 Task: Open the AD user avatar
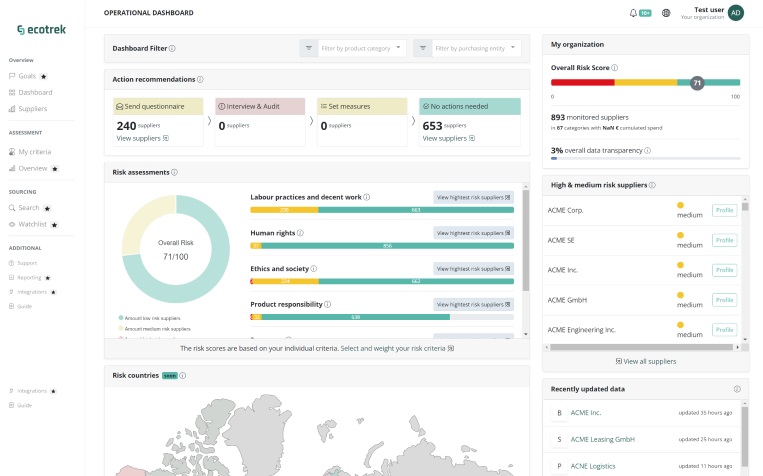click(x=736, y=13)
